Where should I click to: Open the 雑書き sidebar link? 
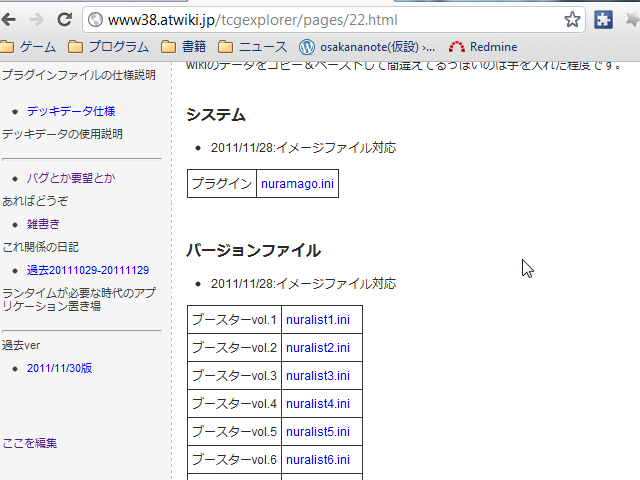pyautogui.click(x=43, y=224)
